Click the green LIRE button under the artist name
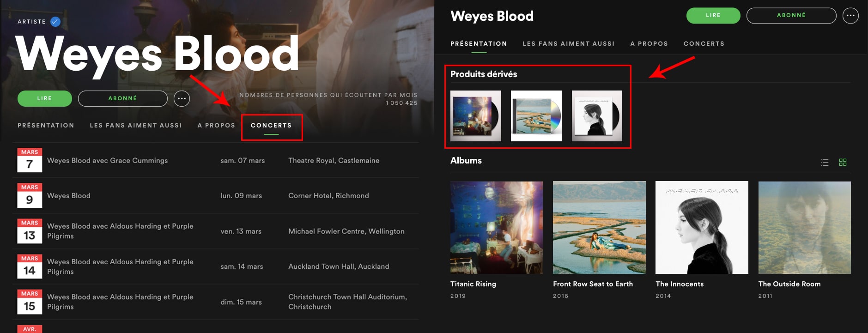 click(x=45, y=98)
